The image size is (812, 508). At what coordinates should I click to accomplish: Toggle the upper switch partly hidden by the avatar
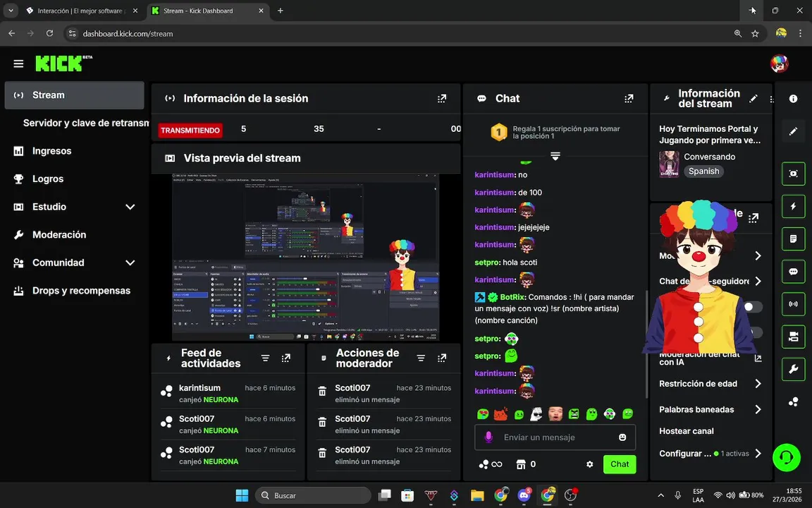752,307
